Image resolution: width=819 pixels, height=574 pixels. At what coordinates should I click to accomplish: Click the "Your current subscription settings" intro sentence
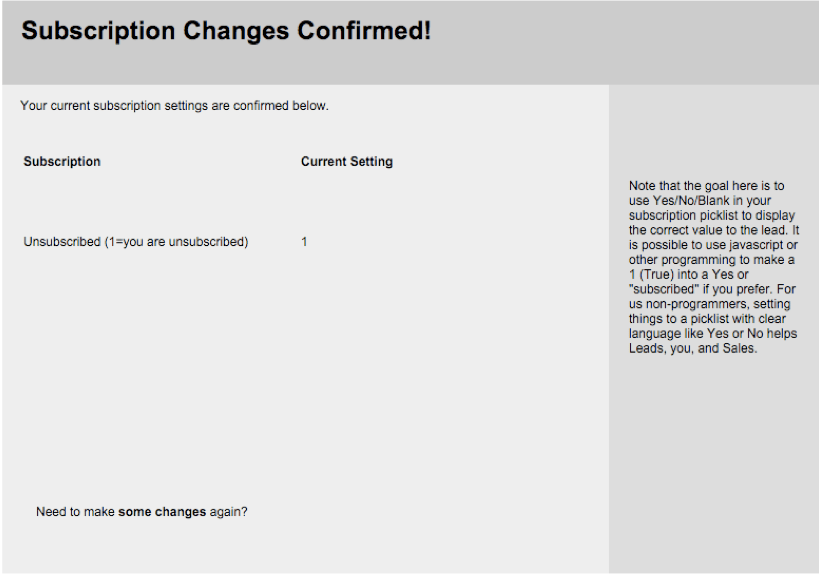click(x=174, y=106)
